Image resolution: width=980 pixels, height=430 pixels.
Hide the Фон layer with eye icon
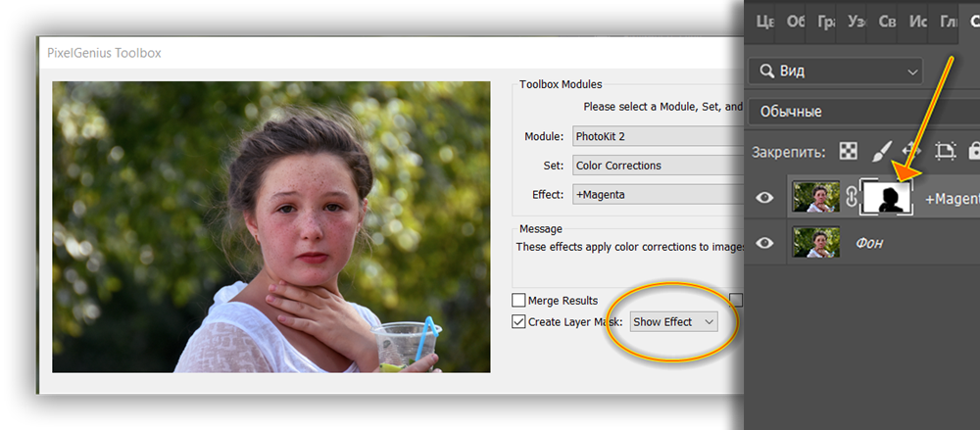pos(764,243)
